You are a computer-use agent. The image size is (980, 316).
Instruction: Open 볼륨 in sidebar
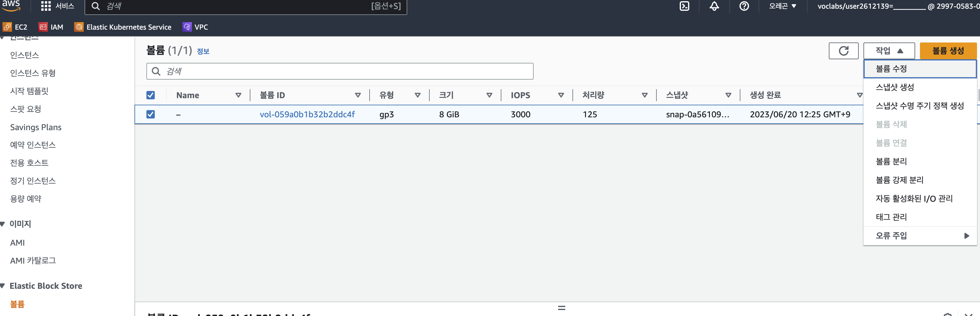17,304
